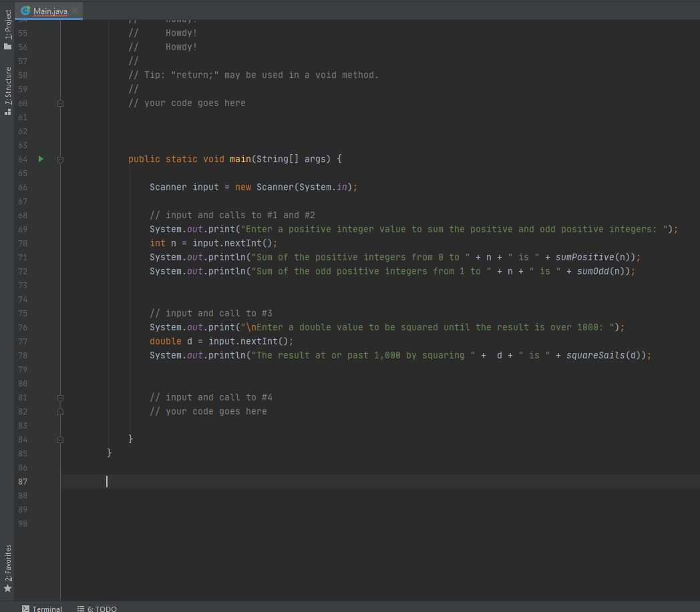Click the Java class icon on Main.java tab
Viewport: 700px width, 612px height.
pos(25,10)
